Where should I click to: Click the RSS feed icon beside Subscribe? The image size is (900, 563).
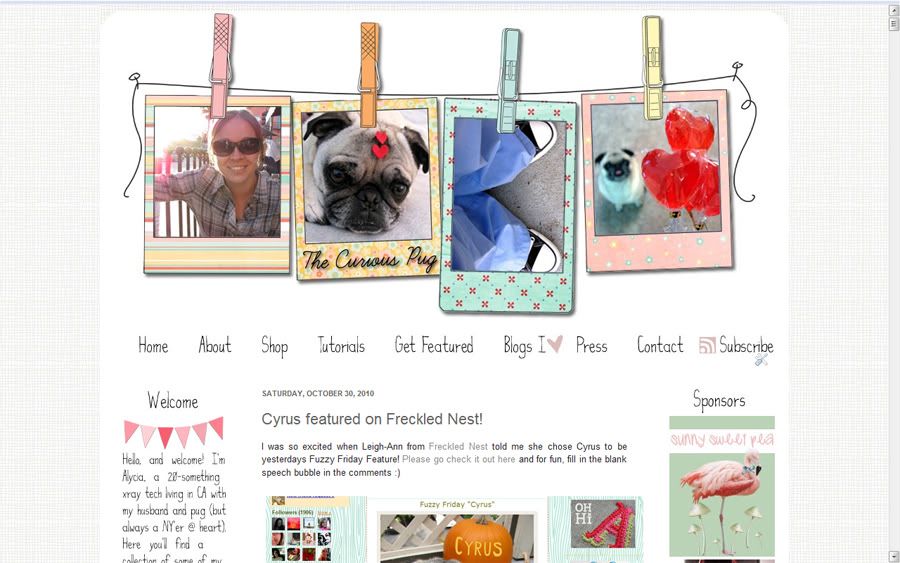(x=707, y=345)
